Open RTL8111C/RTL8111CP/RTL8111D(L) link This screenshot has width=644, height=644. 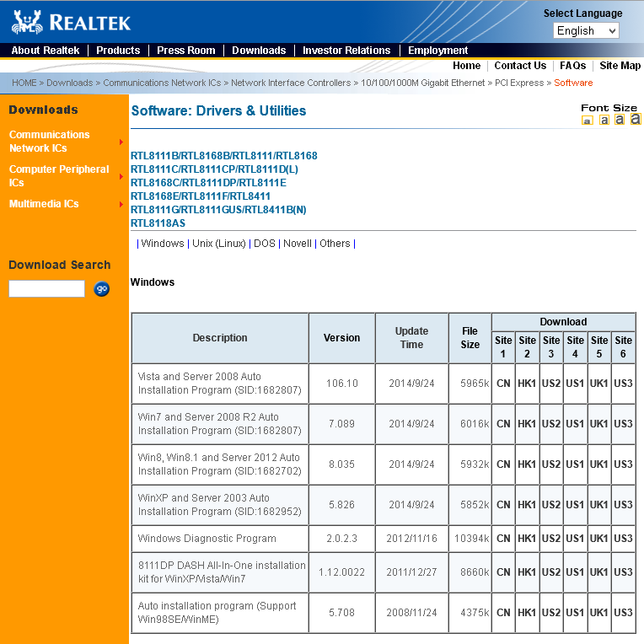214,169
